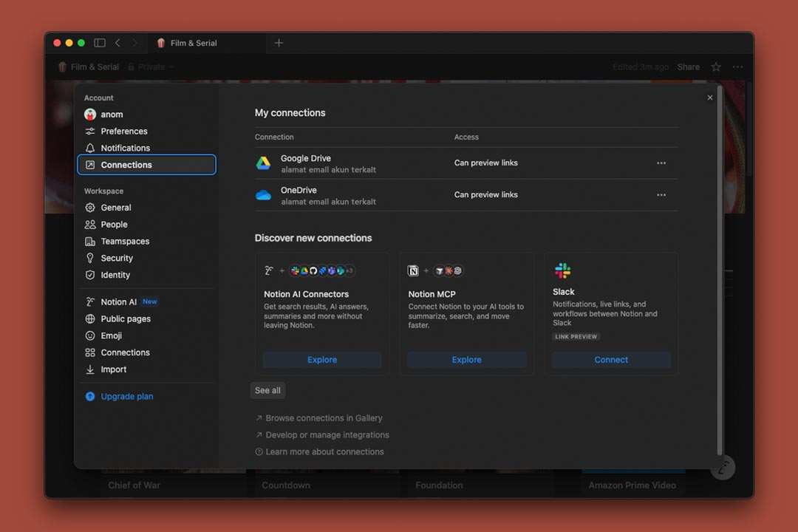Go forward with the right chevron
Screen dimensions: 798x532
click(x=134, y=43)
